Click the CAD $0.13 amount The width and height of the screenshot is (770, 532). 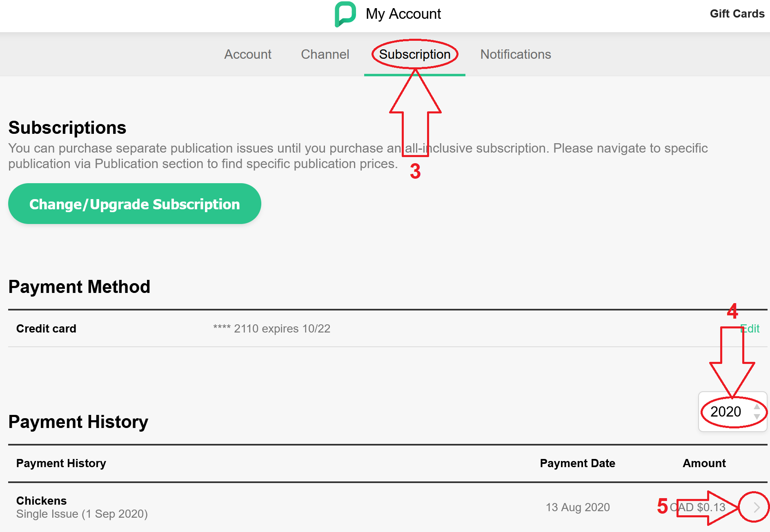(x=698, y=507)
